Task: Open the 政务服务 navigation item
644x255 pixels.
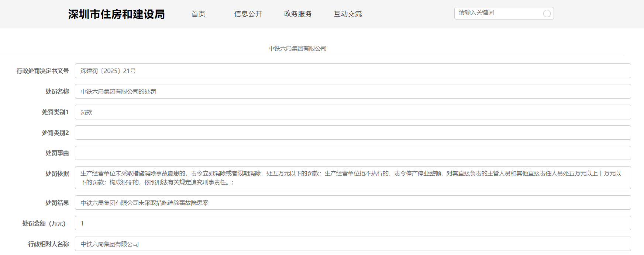Action: click(x=298, y=14)
